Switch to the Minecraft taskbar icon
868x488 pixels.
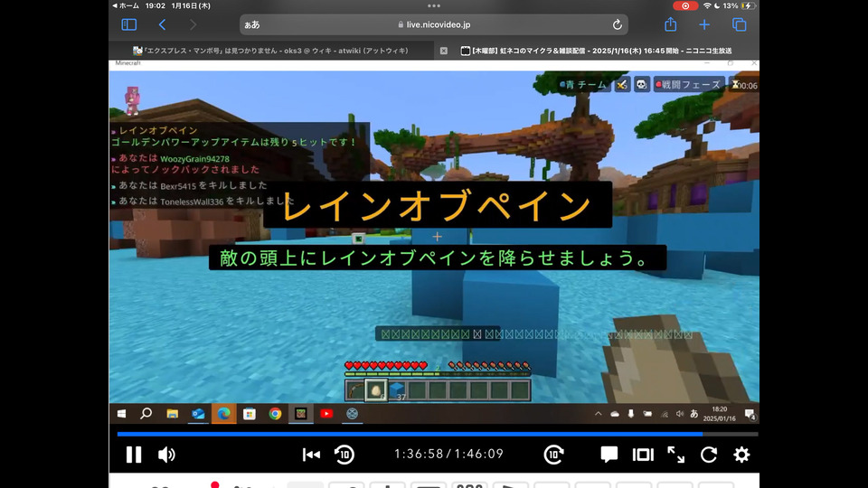300,413
